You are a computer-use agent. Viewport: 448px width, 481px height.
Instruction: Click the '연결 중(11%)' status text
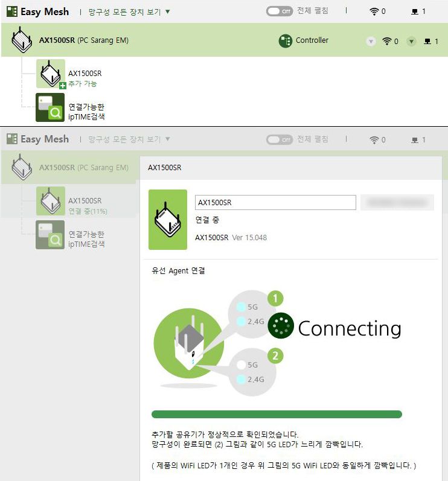tap(88, 211)
